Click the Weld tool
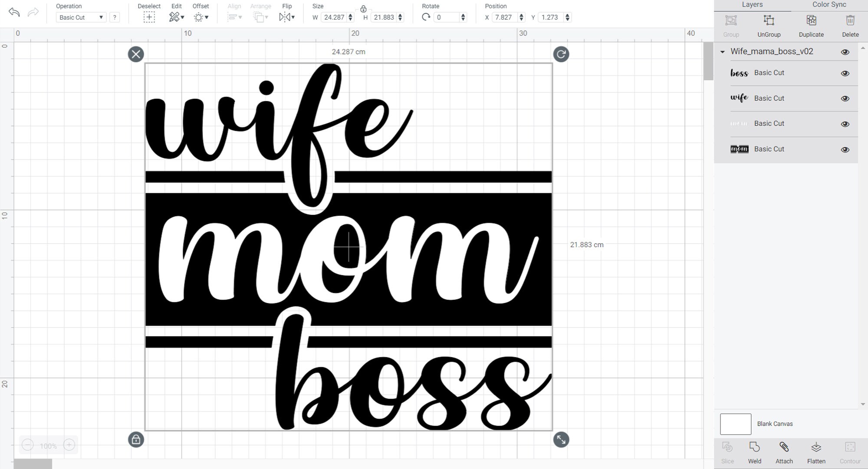868x469 pixels. click(754, 447)
